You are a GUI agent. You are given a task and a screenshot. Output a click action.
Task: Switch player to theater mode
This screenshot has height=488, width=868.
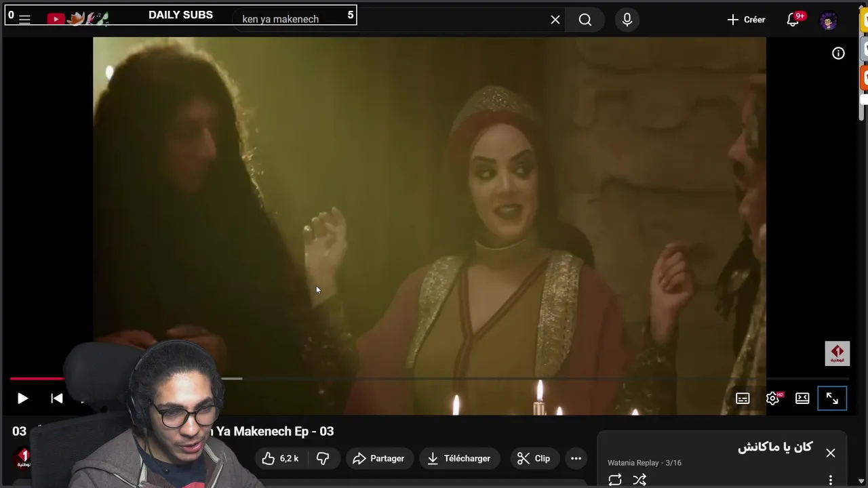[802, 399]
